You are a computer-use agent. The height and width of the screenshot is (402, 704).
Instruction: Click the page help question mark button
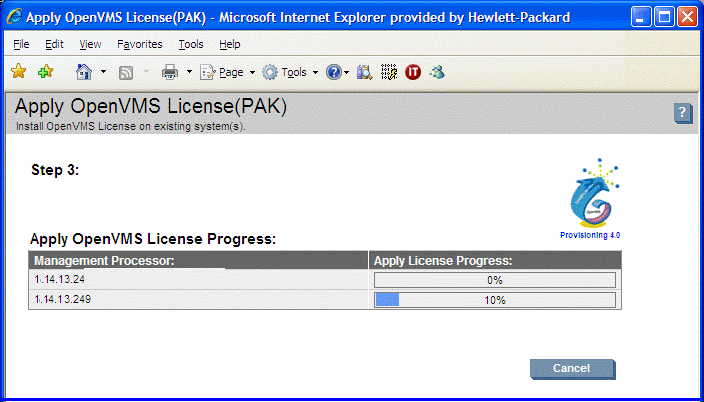(683, 113)
